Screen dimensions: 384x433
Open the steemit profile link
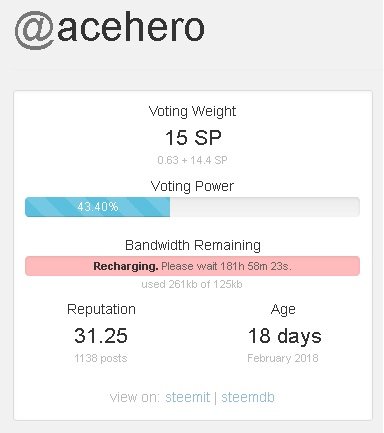click(188, 397)
